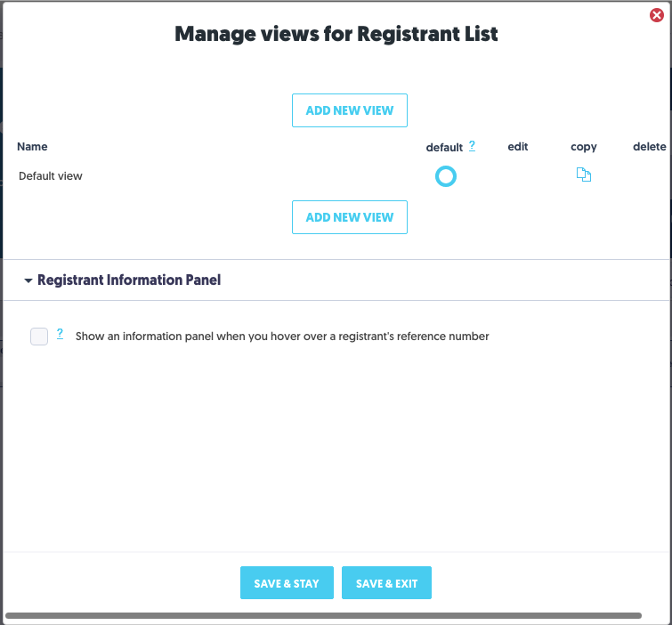Click the "delete" column header

pos(649,147)
